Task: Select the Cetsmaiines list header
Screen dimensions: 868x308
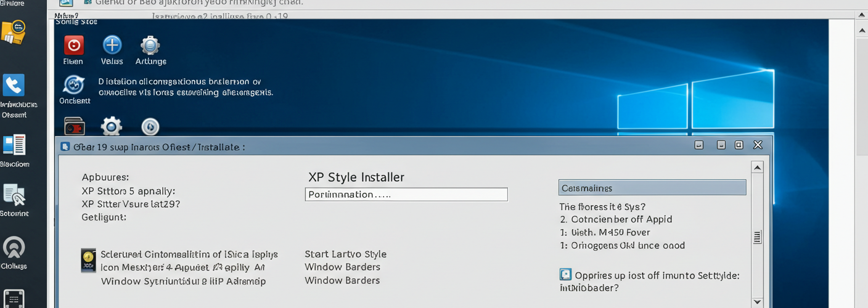Action: pos(653,188)
